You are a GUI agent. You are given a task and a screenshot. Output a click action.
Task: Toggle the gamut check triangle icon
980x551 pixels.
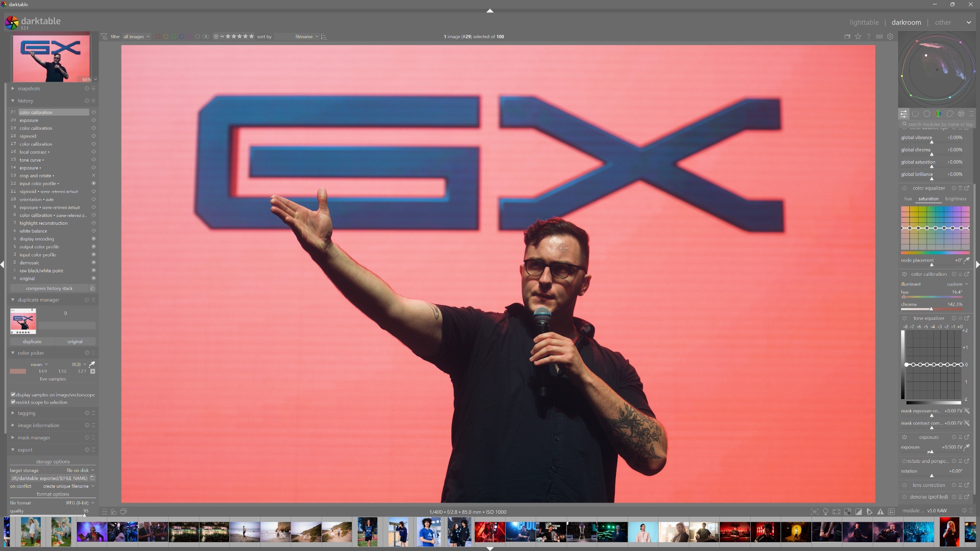(x=881, y=512)
